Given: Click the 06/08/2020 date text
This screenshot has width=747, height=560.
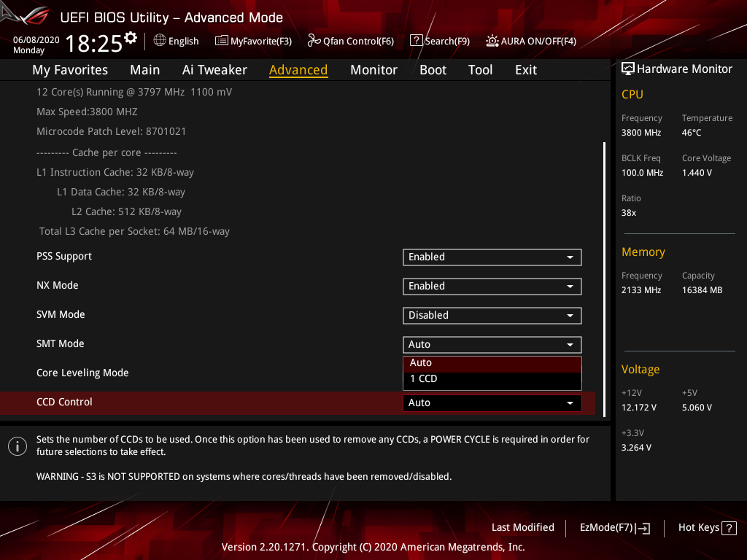Looking at the screenshot, I should coord(36,40).
